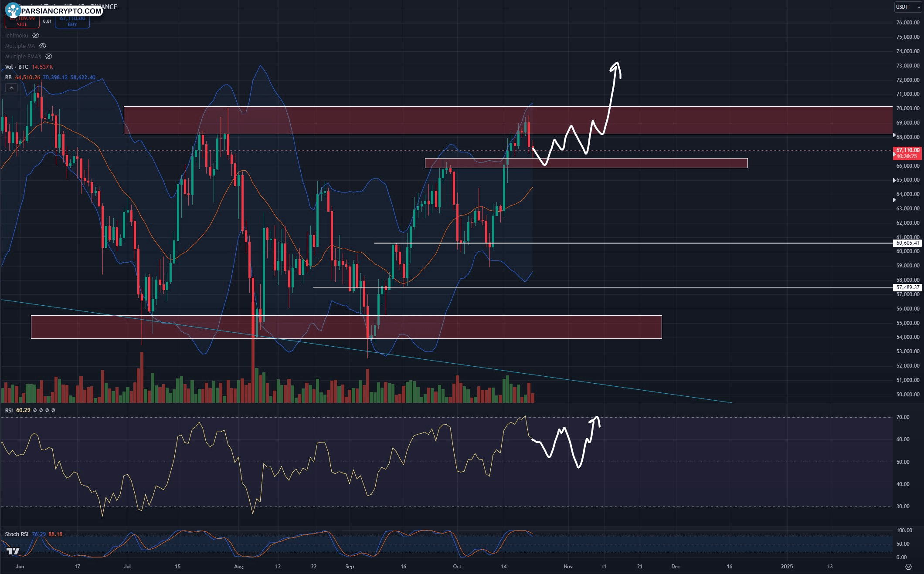Open chart settings hexagon gear icon
924x574 pixels.
(x=908, y=567)
